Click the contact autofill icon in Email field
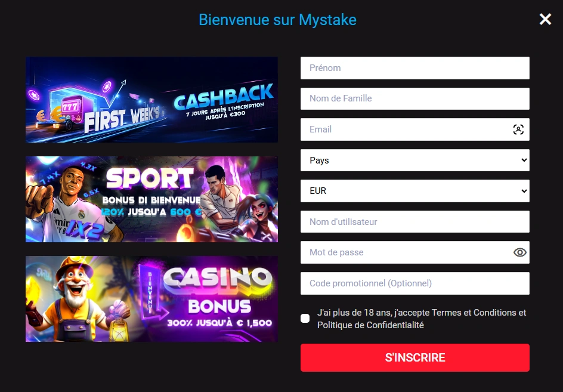Viewport: 563px width, 392px height. coord(518,129)
